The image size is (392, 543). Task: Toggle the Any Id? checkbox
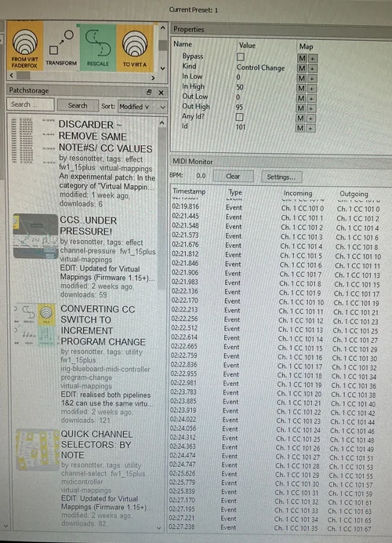coord(239,117)
